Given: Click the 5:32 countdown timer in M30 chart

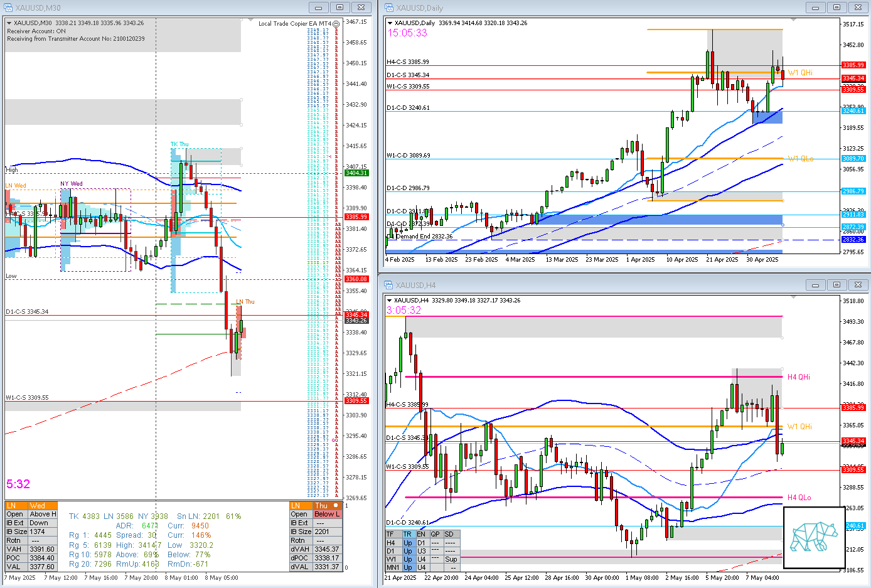Looking at the screenshot, I should [18, 484].
